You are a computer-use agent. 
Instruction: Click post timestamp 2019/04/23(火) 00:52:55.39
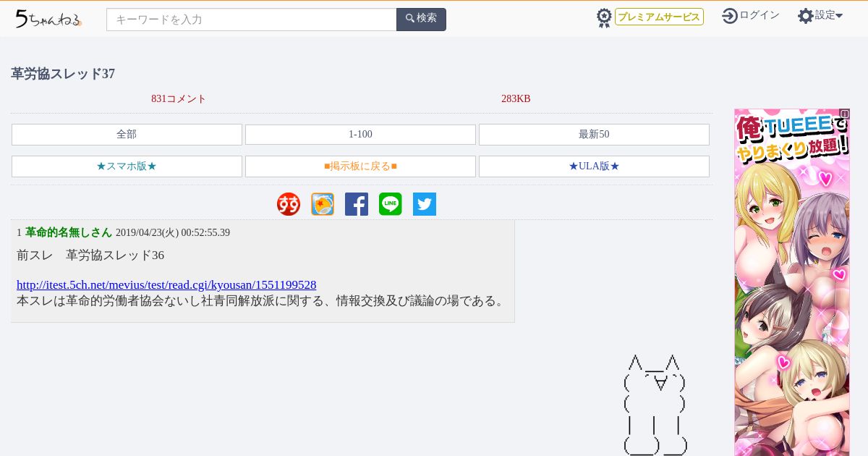point(173,233)
